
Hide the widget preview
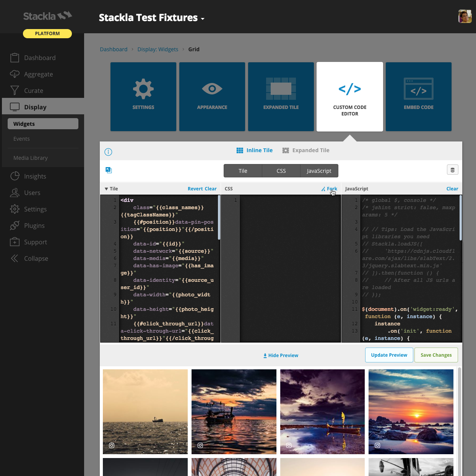(281, 355)
